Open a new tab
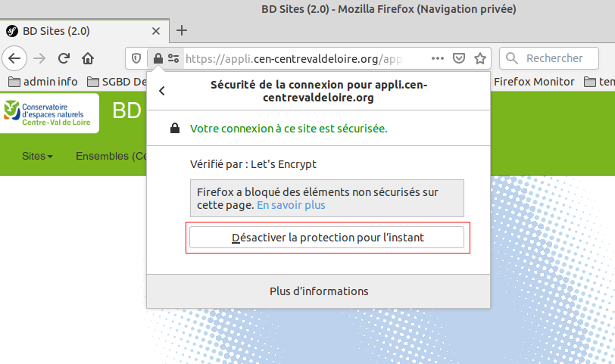This screenshot has height=364, width=615. tap(181, 31)
